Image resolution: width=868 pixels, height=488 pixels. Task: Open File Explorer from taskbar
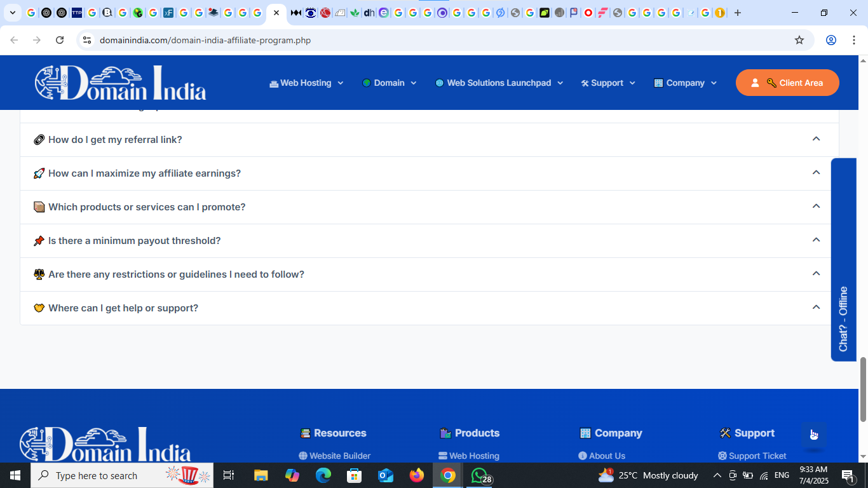pos(261,475)
